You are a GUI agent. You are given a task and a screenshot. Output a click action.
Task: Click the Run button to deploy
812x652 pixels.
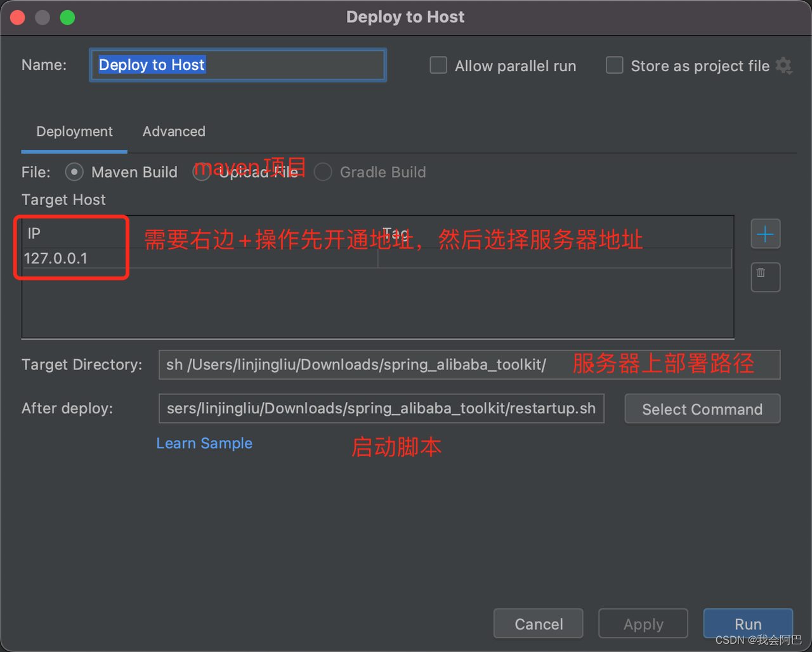747,623
